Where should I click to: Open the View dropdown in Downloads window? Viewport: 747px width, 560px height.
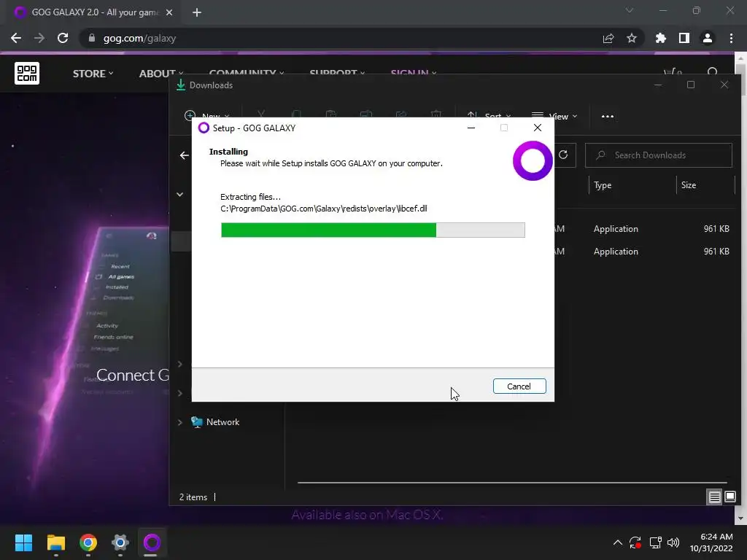(554, 116)
